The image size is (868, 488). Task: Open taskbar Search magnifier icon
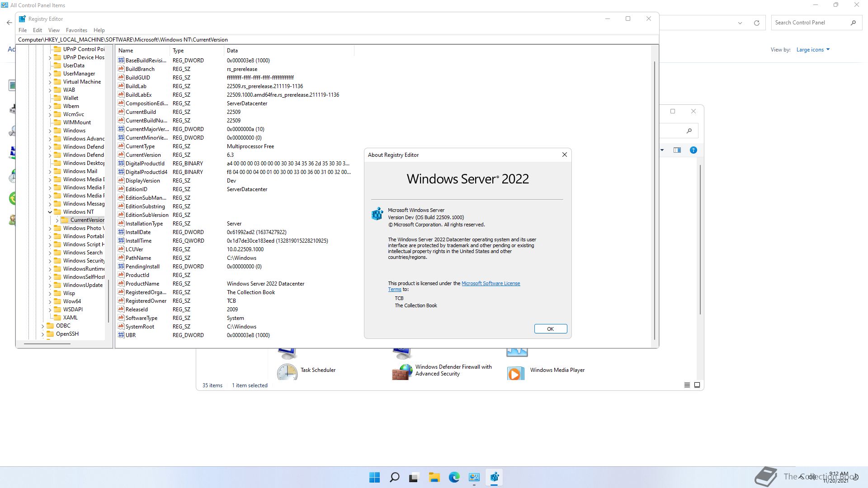394,477
